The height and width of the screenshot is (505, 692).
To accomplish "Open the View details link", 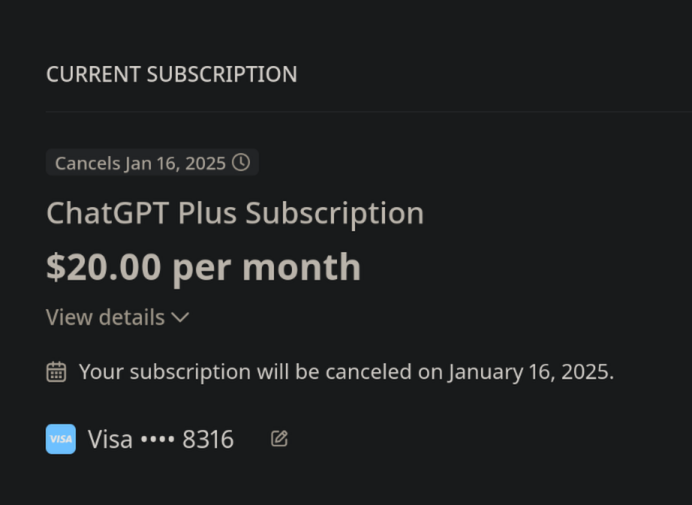I will coord(105,318).
